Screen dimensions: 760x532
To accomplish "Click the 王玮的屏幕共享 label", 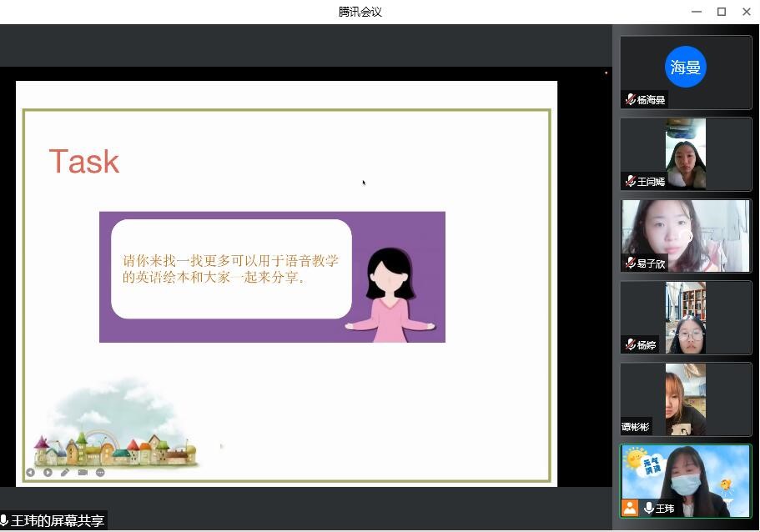I will click(x=58, y=521).
